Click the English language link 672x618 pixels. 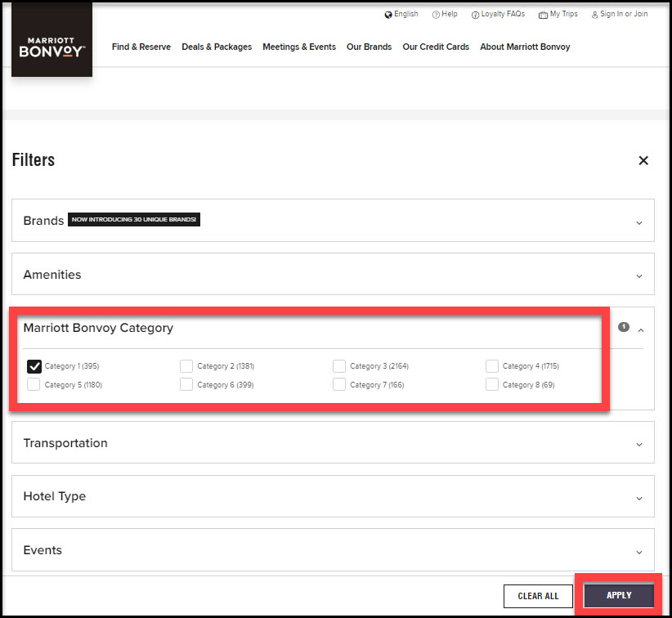(405, 14)
